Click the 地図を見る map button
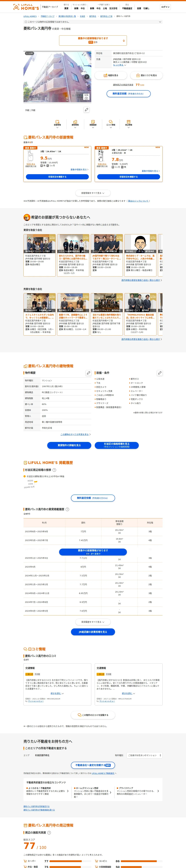The width and height of the screenshot is (186, 868). pos(111,76)
